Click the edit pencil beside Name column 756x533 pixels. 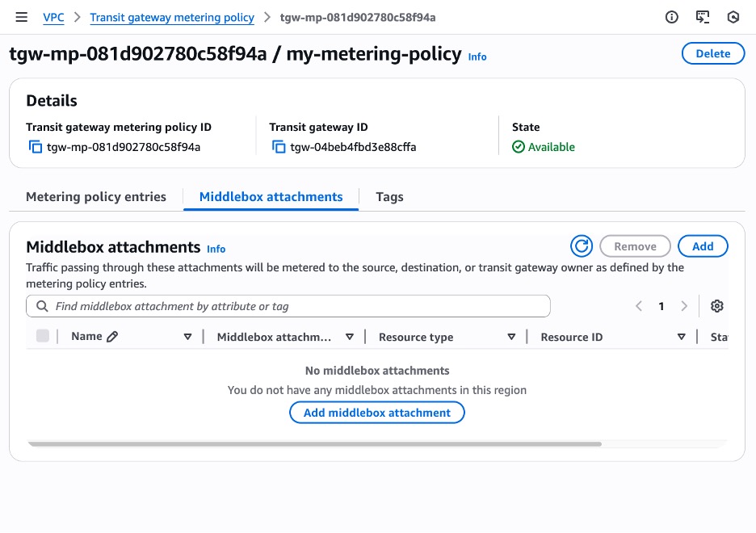112,337
